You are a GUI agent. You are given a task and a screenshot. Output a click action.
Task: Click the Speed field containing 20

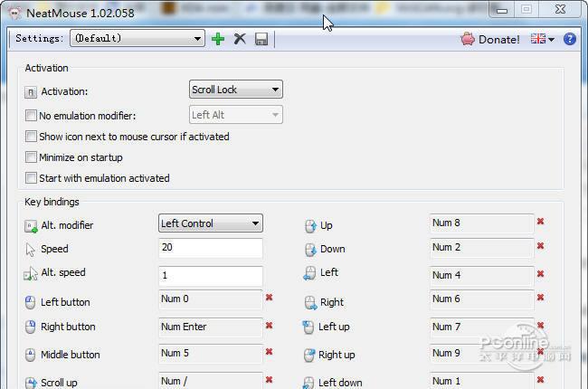(x=211, y=248)
